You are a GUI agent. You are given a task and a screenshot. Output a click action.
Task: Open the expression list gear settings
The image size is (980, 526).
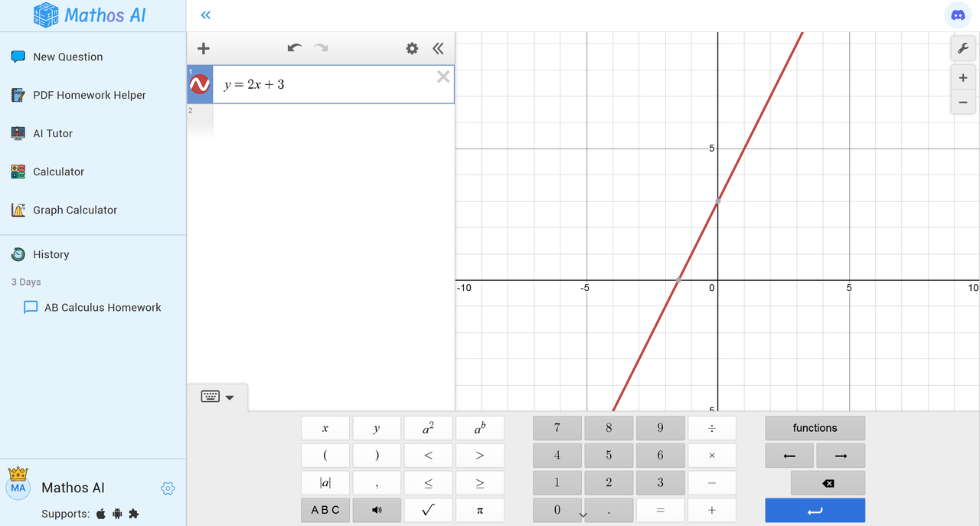(412, 48)
